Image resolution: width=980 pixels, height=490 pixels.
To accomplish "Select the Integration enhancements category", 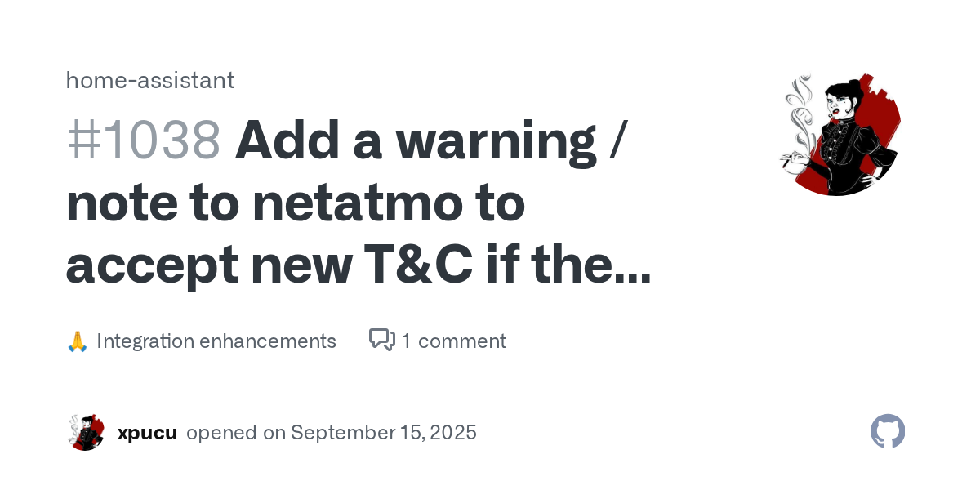I will click(x=216, y=341).
